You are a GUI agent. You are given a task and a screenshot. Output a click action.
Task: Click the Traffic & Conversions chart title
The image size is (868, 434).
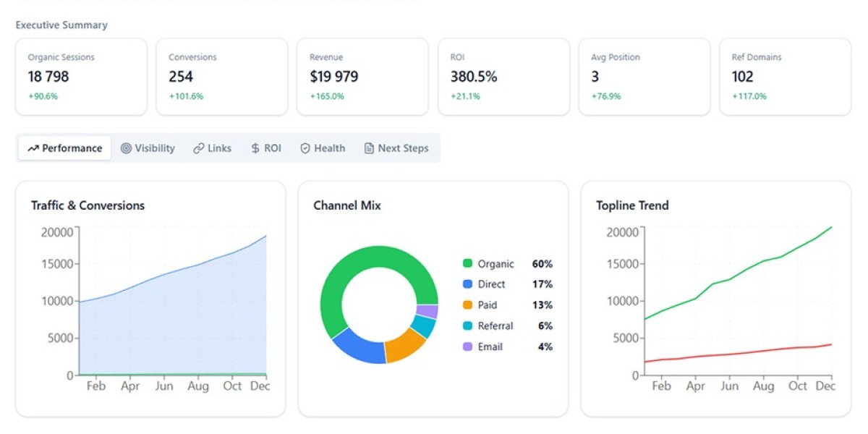pyautogui.click(x=88, y=205)
